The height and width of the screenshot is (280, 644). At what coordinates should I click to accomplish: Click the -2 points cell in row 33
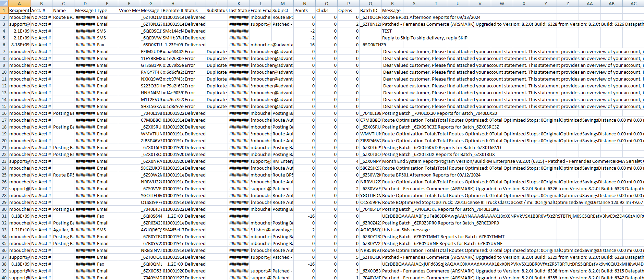[304, 230]
